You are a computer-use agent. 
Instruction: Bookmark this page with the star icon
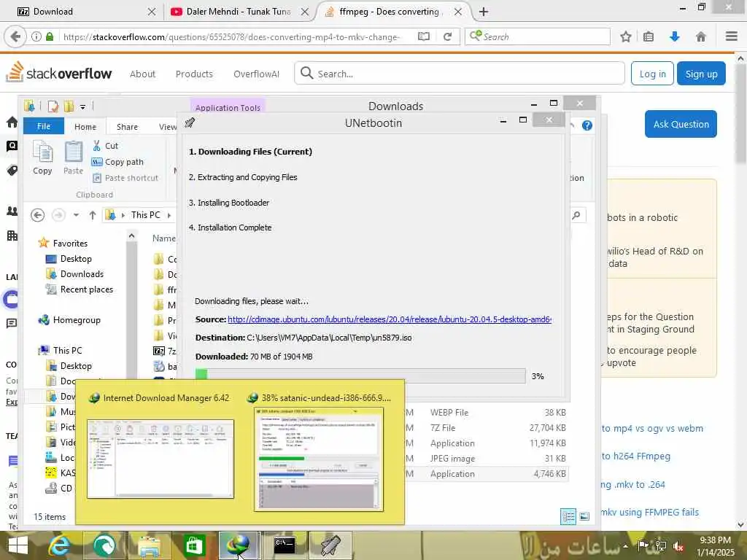click(x=625, y=36)
